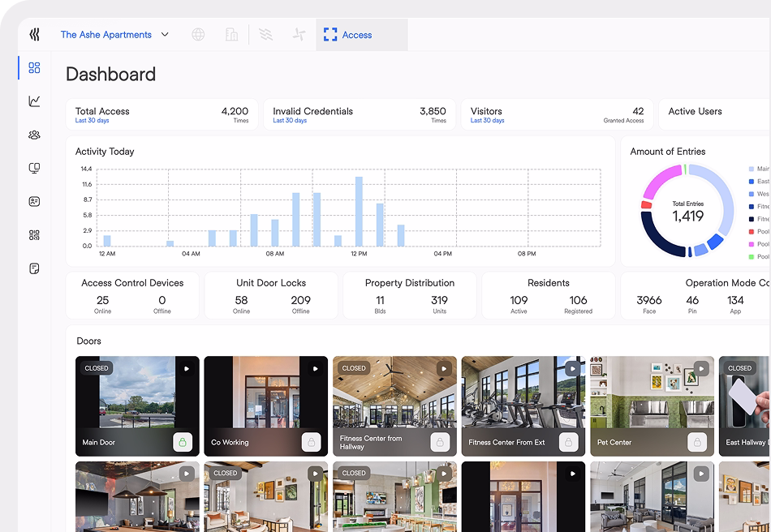Click Last 30 days under Visitors
Image resolution: width=771 pixels, height=532 pixels.
(487, 120)
